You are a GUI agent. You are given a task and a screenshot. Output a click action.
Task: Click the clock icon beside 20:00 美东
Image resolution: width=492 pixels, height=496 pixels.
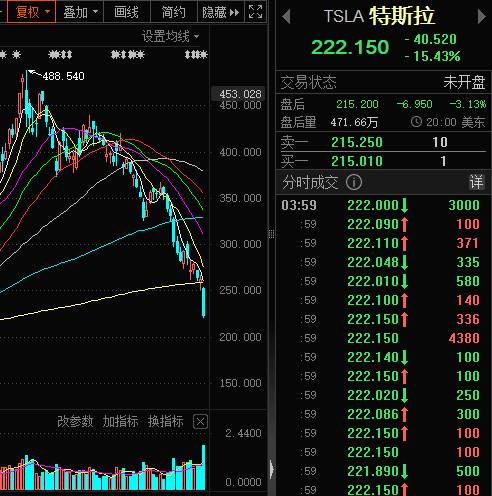416,122
